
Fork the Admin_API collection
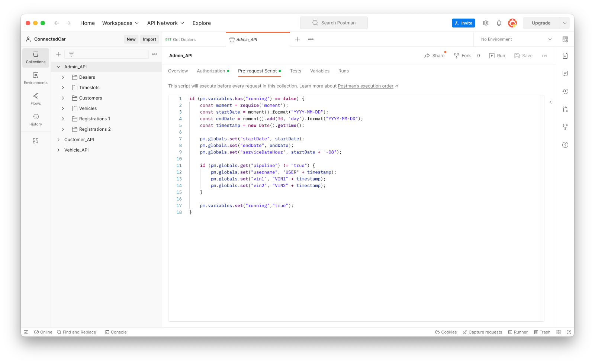(x=462, y=56)
